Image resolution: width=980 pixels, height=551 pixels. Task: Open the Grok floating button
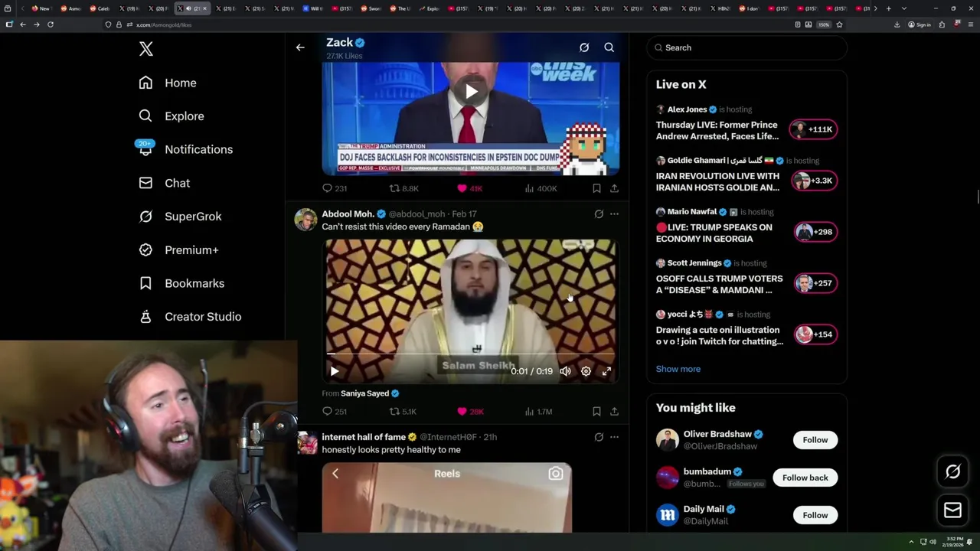[952, 472]
